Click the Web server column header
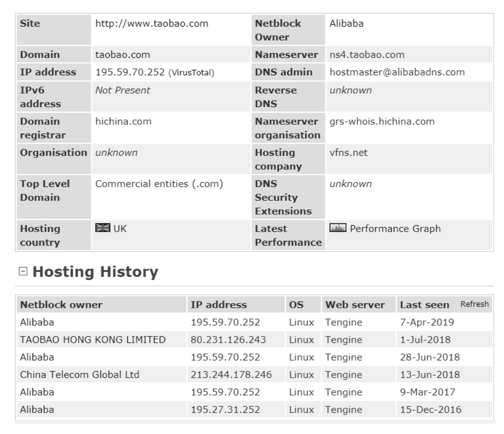Image resolution: width=504 pixels, height=434 pixels. click(355, 305)
